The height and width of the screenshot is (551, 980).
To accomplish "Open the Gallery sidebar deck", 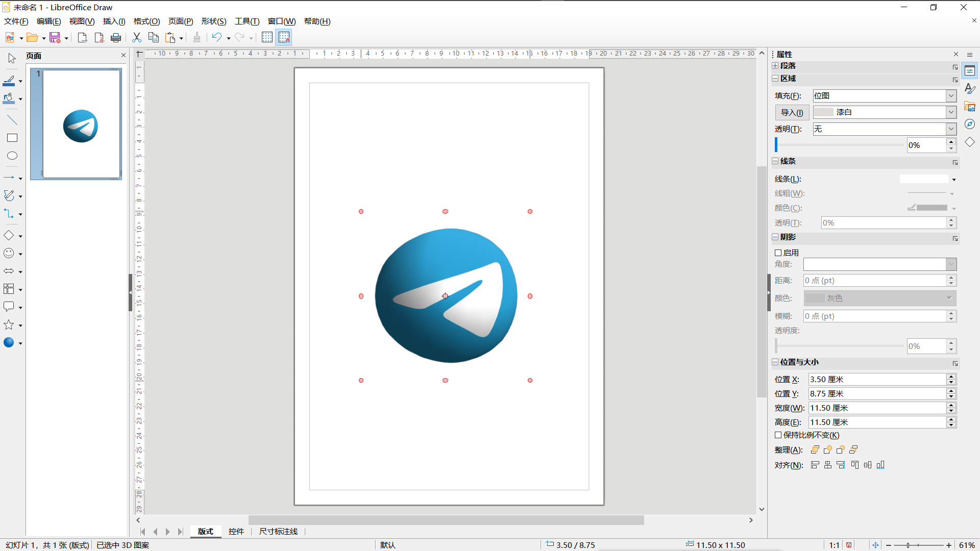I will 970,106.
